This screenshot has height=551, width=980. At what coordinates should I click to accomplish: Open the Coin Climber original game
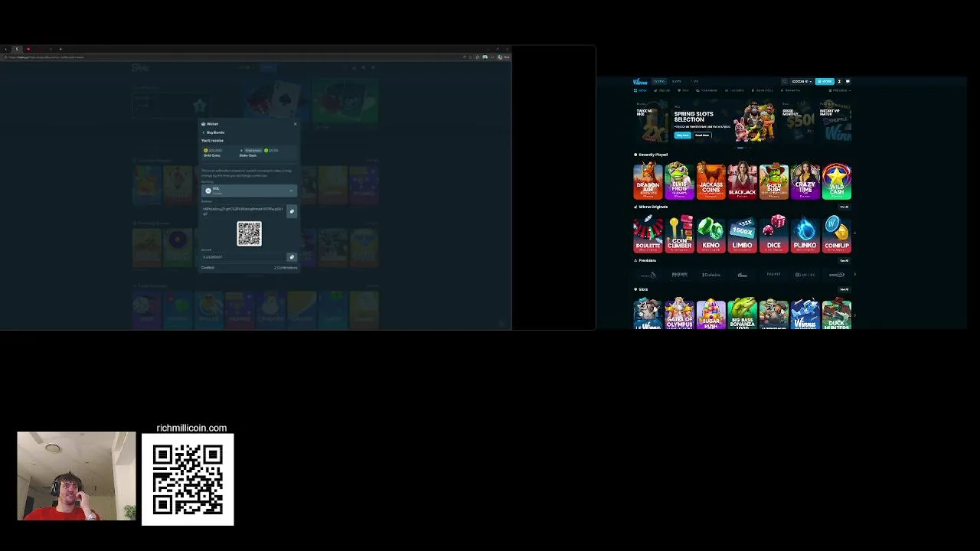[679, 233]
